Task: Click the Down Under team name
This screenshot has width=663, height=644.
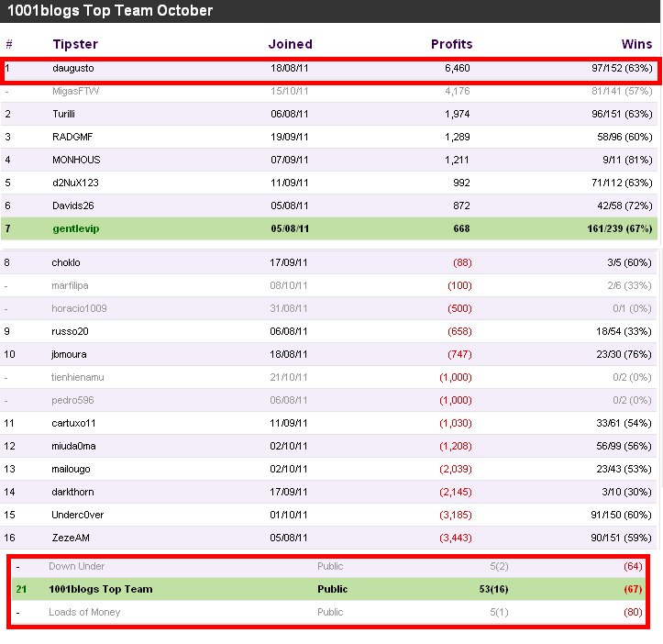Action: pos(76,566)
